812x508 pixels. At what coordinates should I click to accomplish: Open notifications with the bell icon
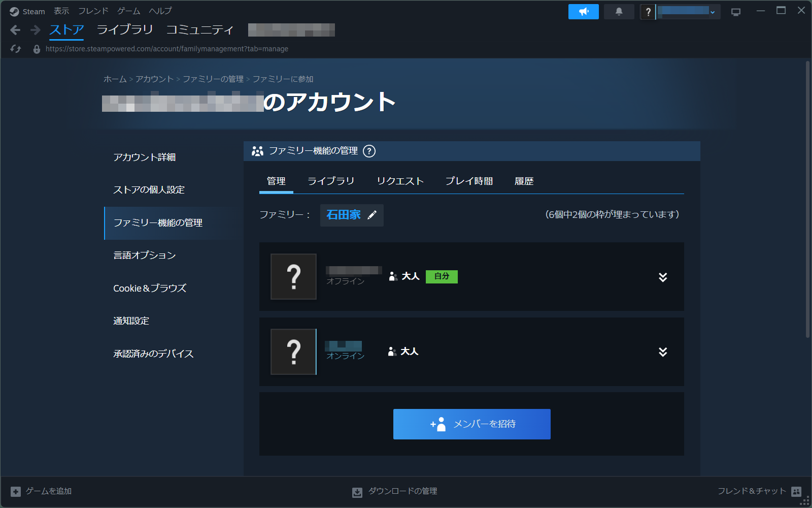pyautogui.click(x=619, y=11)
